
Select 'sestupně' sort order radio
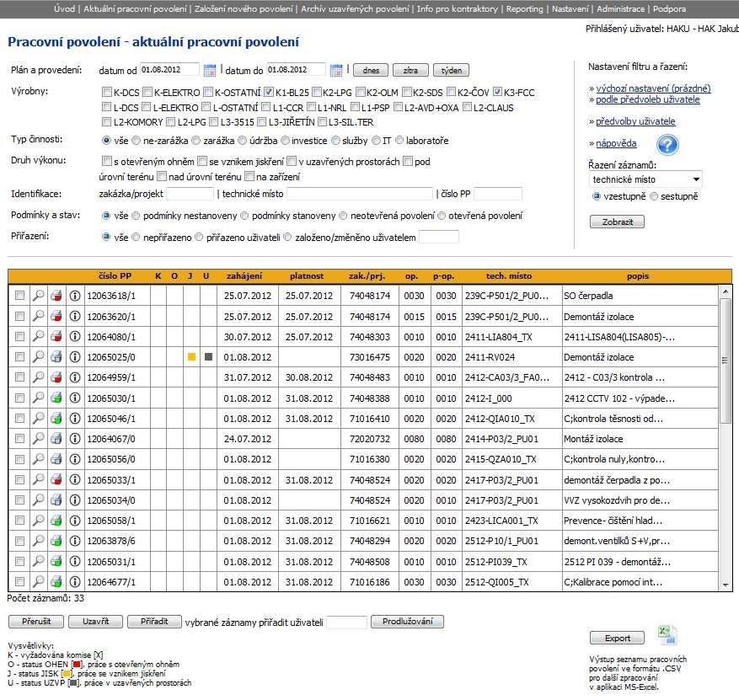tap(654, 196)
